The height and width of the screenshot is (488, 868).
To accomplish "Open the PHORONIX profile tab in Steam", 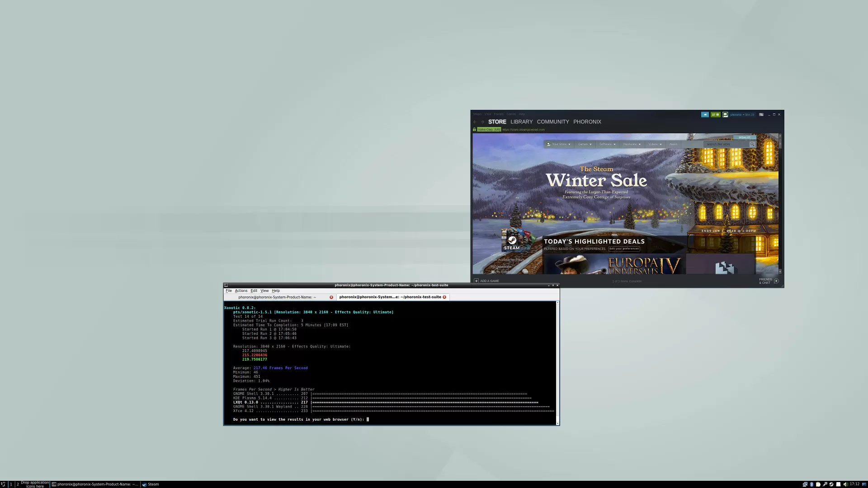I will pos(587,122).
